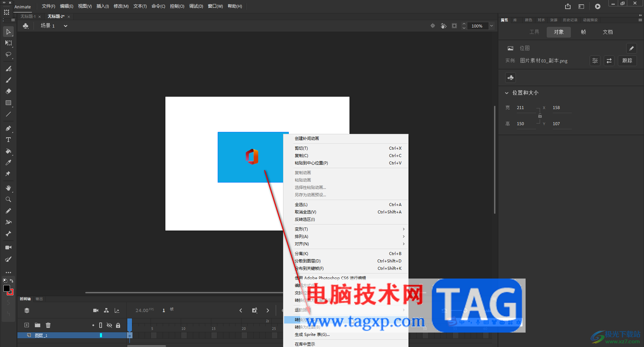Collapse the Position and Size section
Image resolution: width=644 pixels, height=347 pixels.
(507, 93)
